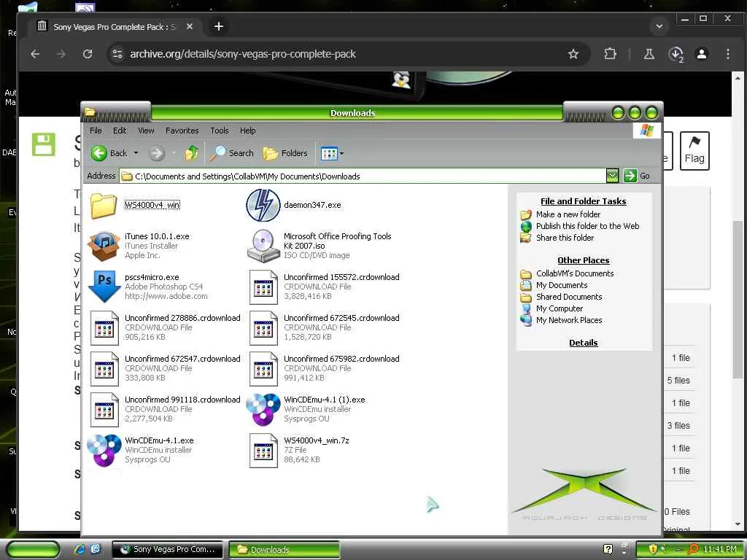Click Make a new folder link
Viewport: 747px width, 560px height.
click(x=568, y=214)
